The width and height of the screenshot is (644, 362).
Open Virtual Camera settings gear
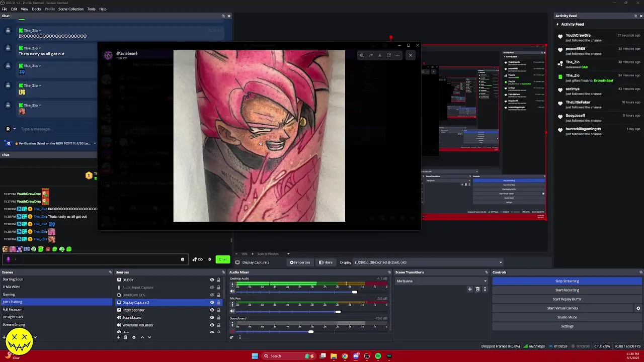point(638,308)
